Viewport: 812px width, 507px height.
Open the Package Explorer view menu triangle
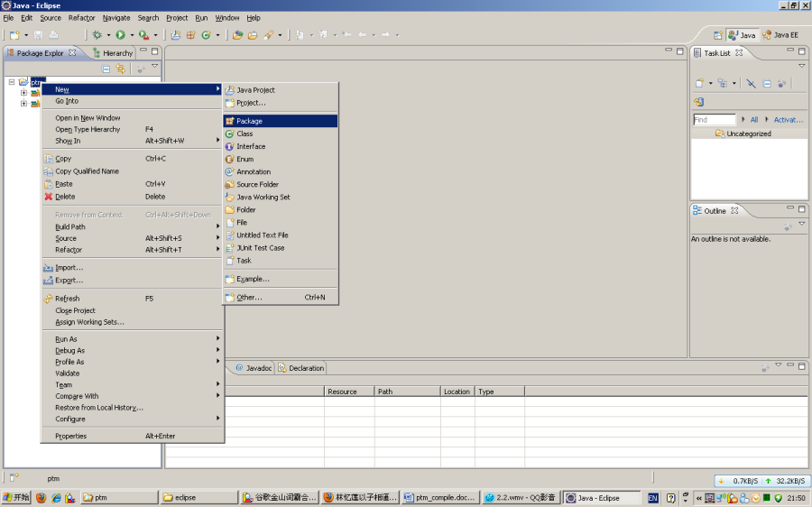pos(154,66)
